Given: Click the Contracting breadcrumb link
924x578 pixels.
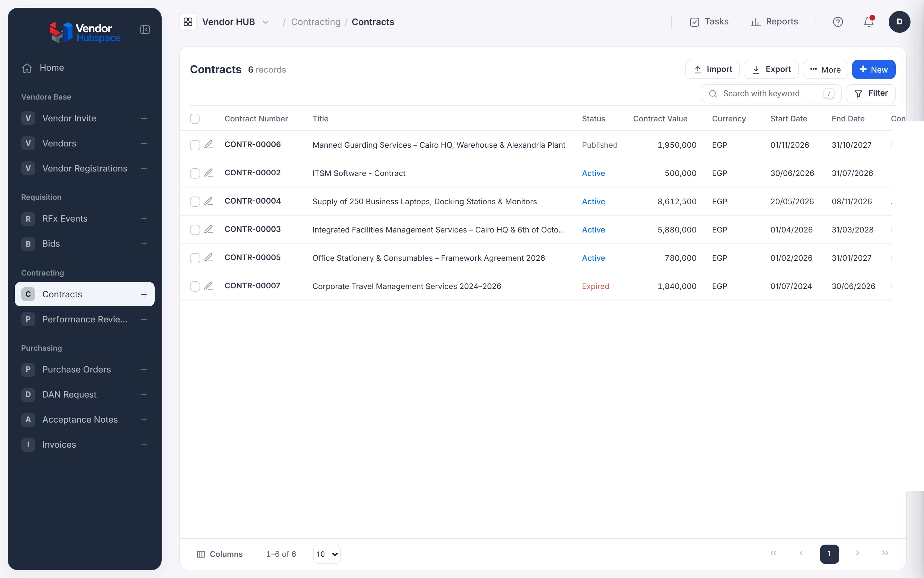Looking at the screenshot, I should point(315,22).
